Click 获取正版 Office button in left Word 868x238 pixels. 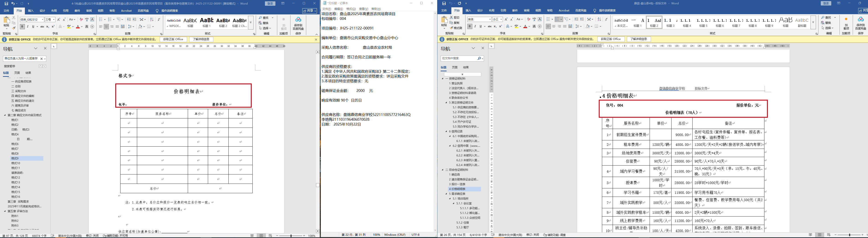point(174,40)
